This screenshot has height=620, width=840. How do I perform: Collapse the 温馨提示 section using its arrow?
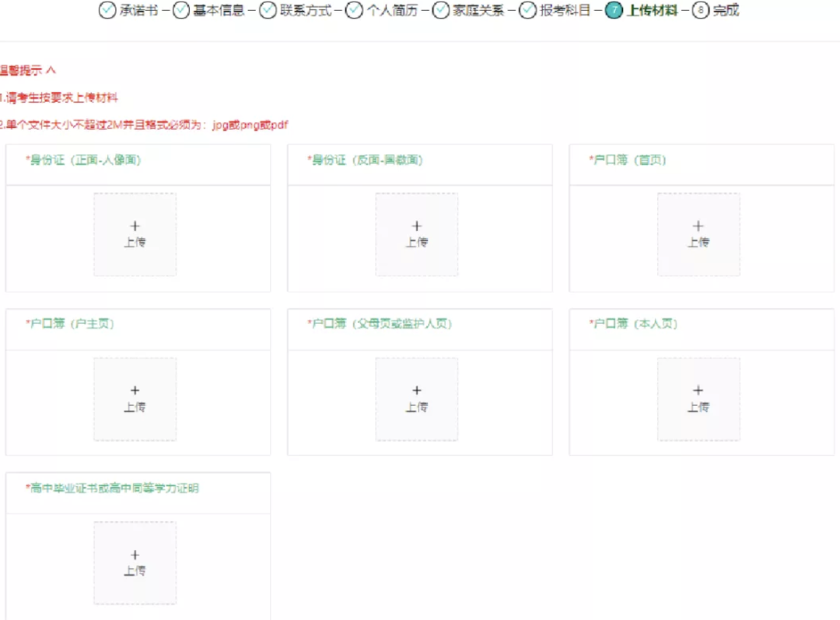[51, 70]
